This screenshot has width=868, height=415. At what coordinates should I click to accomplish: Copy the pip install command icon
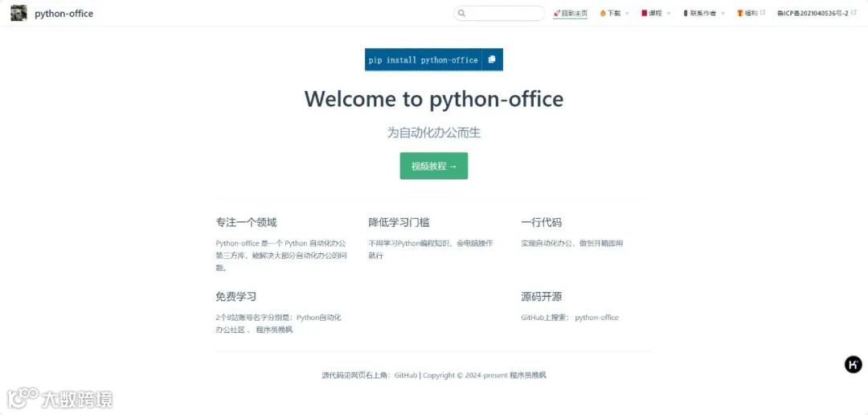click(492, 60)
